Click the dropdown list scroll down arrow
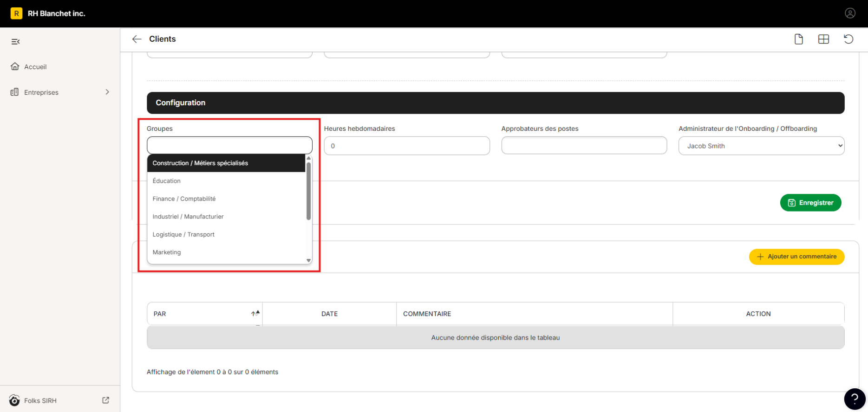 click(308, 261)
